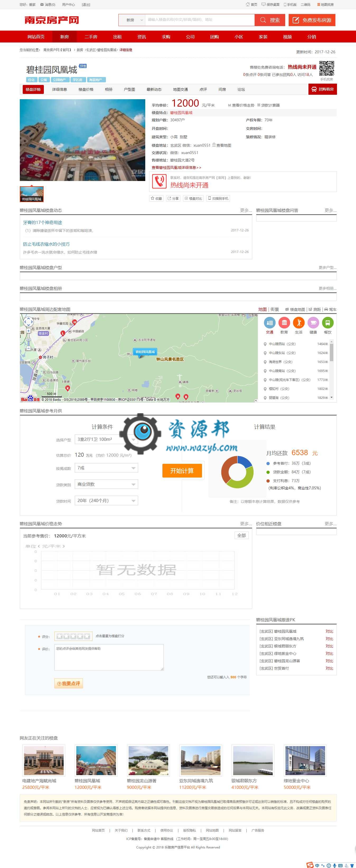Click the red K marker on map
This screenshot has height=868, width=356.
pos(68,388)
